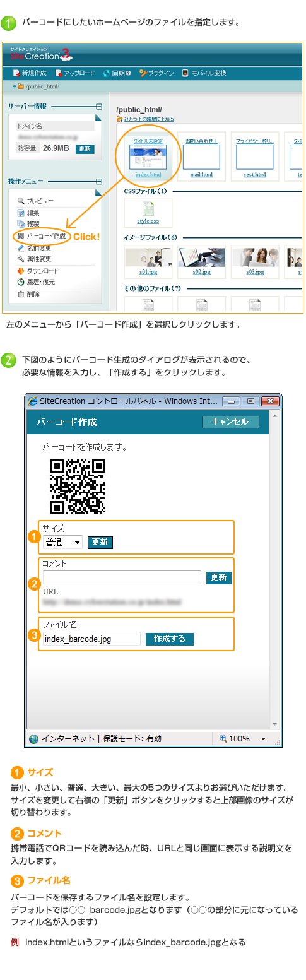Click the SiteCreation logo
Image resolution: width=306 pixels, height=980 pixels.
click(x=42, y=54)
